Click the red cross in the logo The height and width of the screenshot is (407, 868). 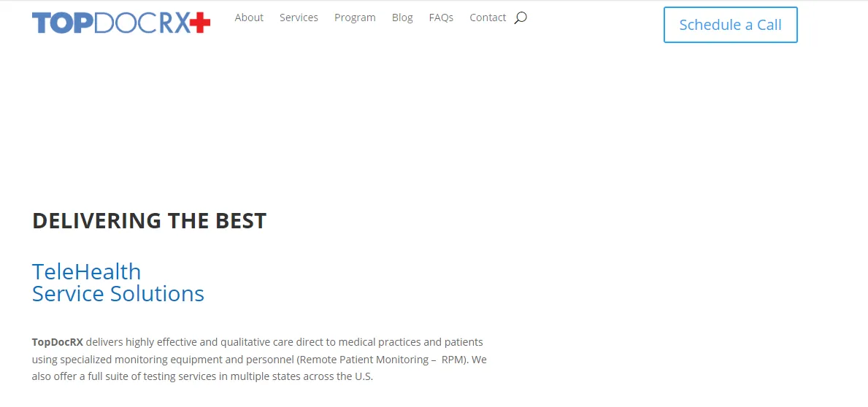[x=200, y=23]
